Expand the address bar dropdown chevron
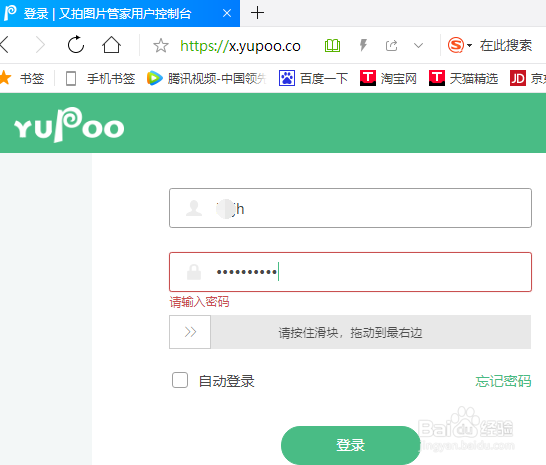The height and width of the screenshot is (465, 546). pos(418,46)
